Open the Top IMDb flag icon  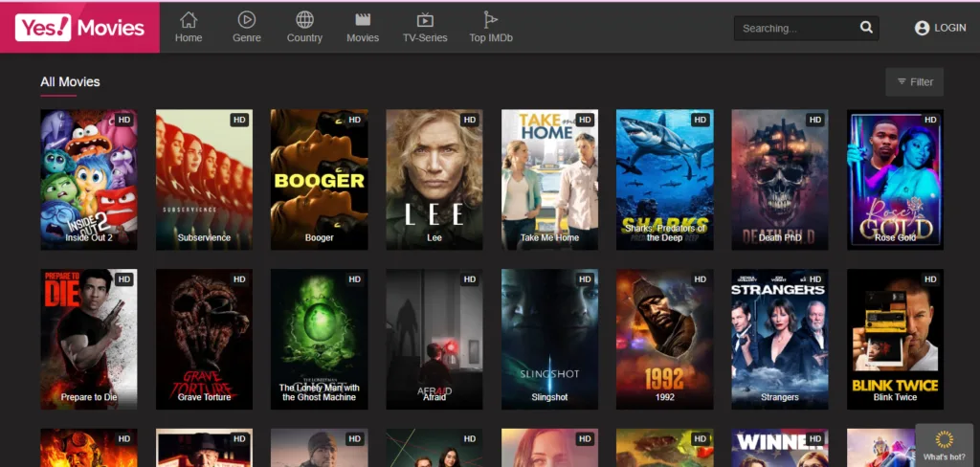tap(491, 20)
